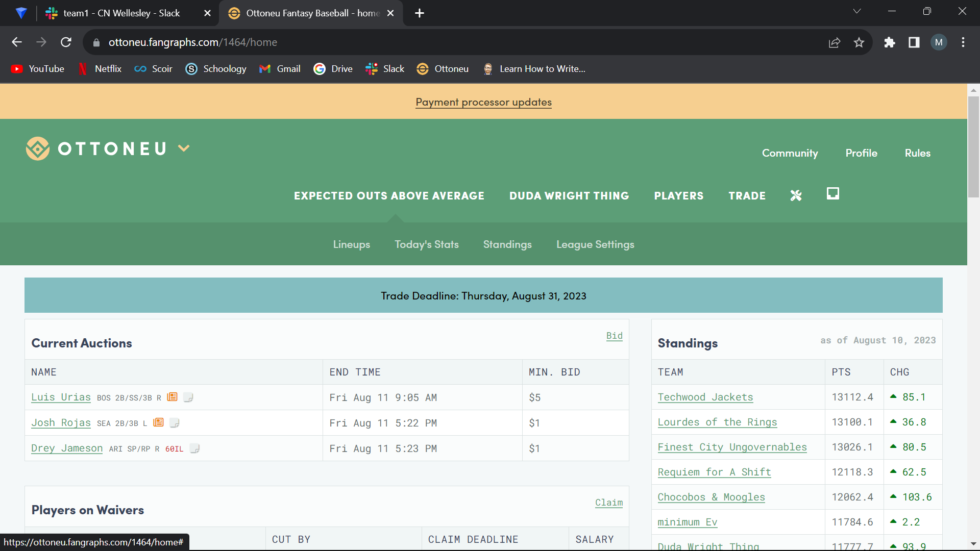Open the Trade menu

pos(747,196)
